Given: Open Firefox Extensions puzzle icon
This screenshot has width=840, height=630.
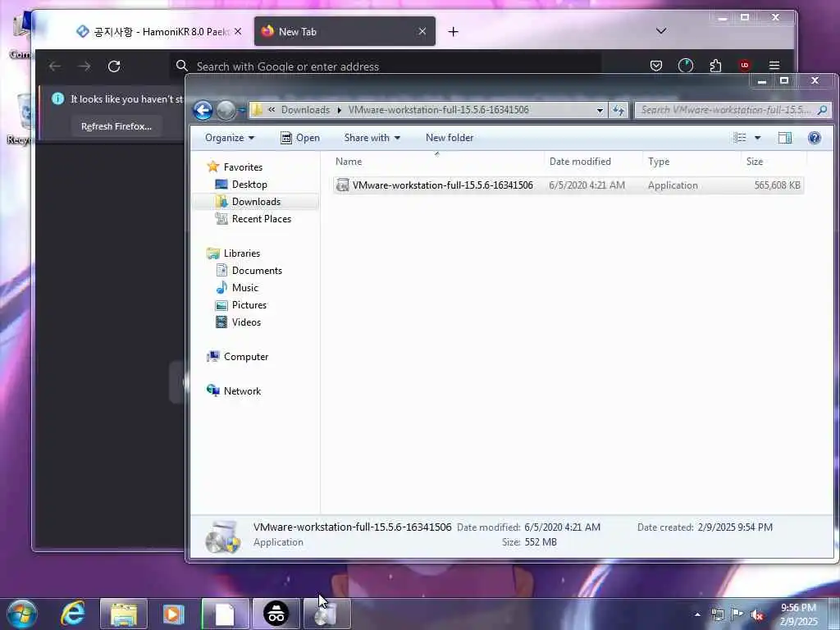Looking at the screenshot, I should click(x=715, y=66).
